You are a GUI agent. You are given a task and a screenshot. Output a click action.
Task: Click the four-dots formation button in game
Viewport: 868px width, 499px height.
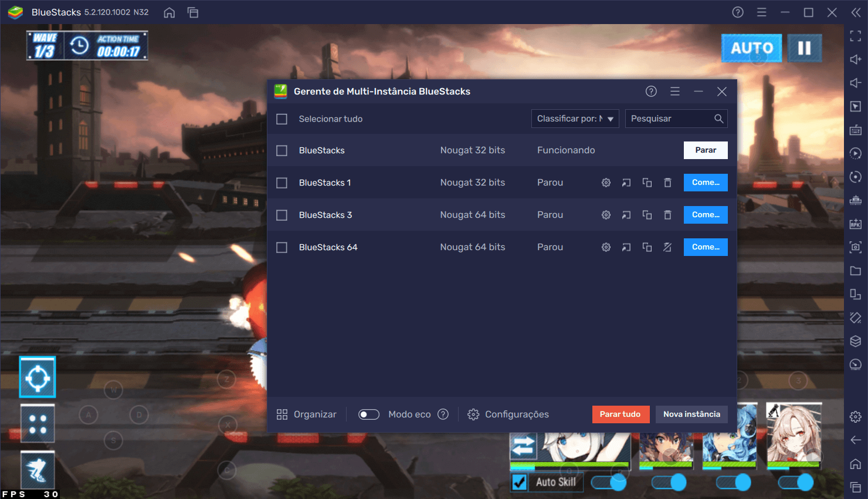click(38, 423)
